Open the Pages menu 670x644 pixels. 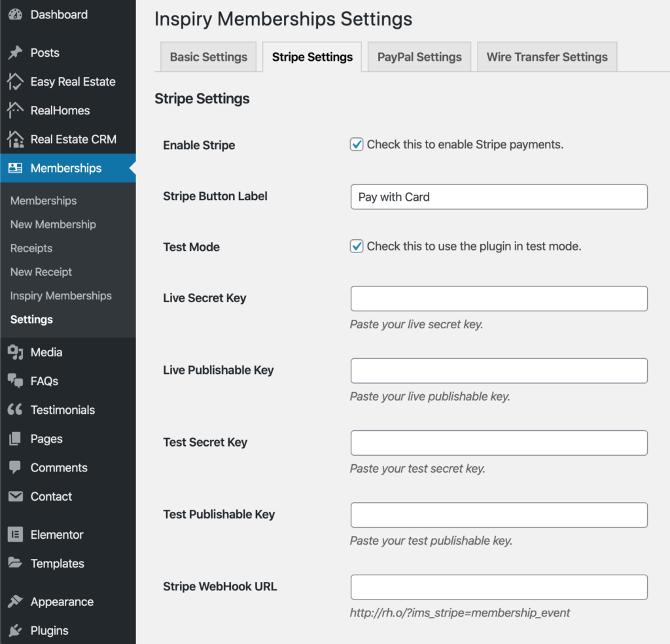(x=68, y=439)
